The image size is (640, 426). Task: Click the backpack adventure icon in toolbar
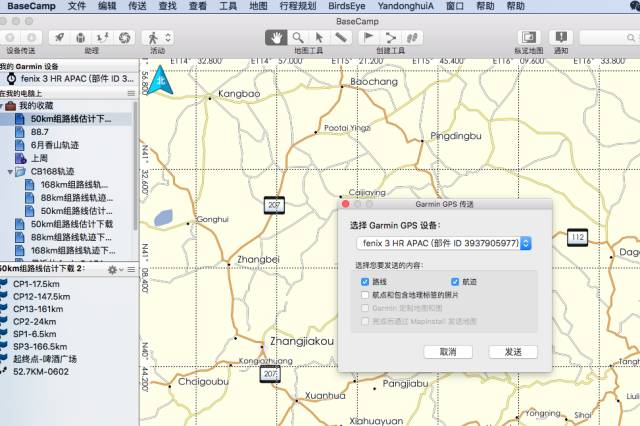(81, 38)
